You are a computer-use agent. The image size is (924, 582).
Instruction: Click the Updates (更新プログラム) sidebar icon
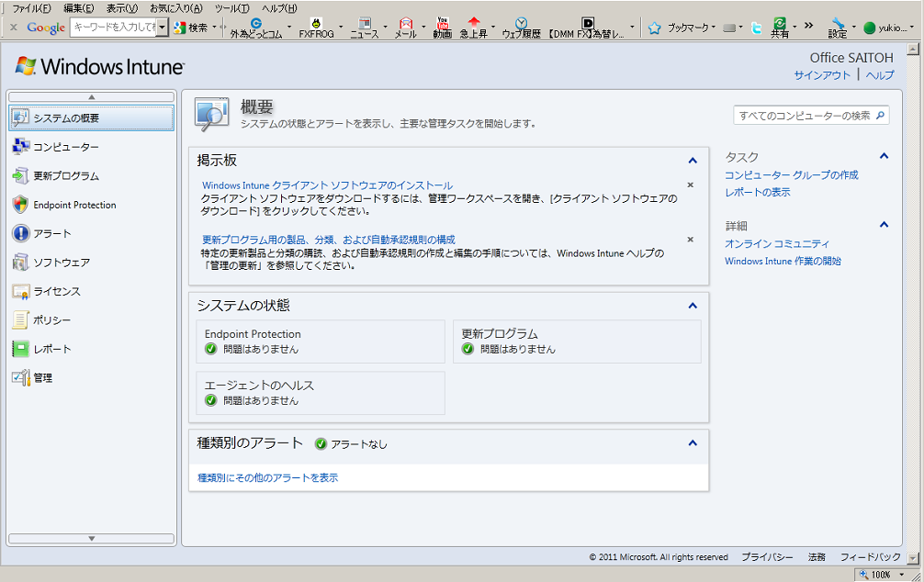tap(20, 175)
